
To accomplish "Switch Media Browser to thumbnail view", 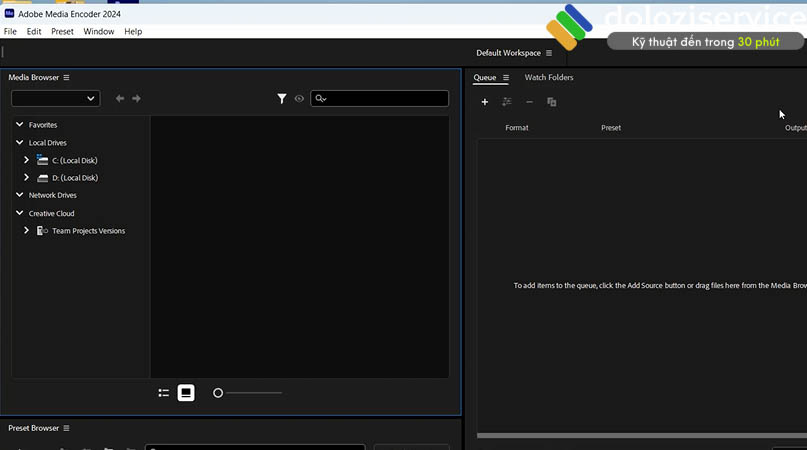I will pos(186,393).
